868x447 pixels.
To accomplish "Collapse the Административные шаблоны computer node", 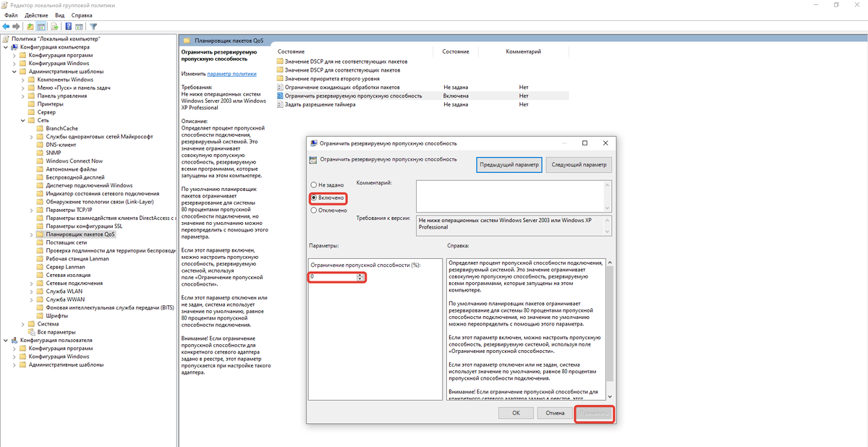I will [14, 72].
